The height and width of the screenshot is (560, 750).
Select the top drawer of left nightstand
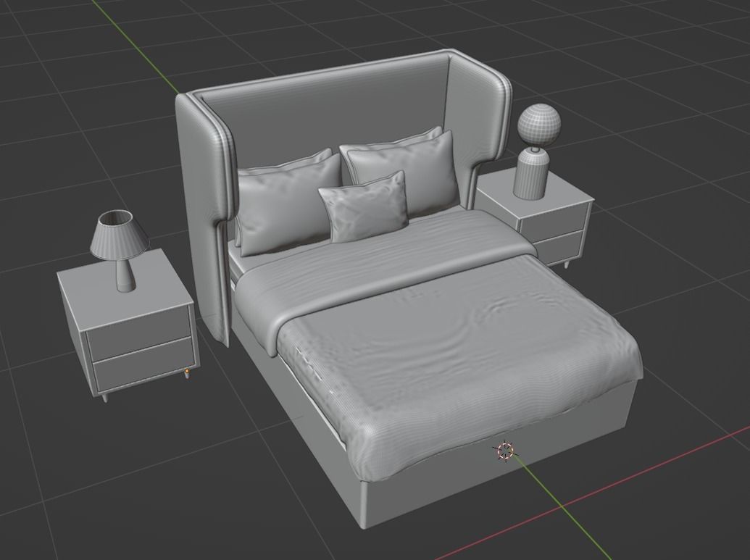(140, 333)
